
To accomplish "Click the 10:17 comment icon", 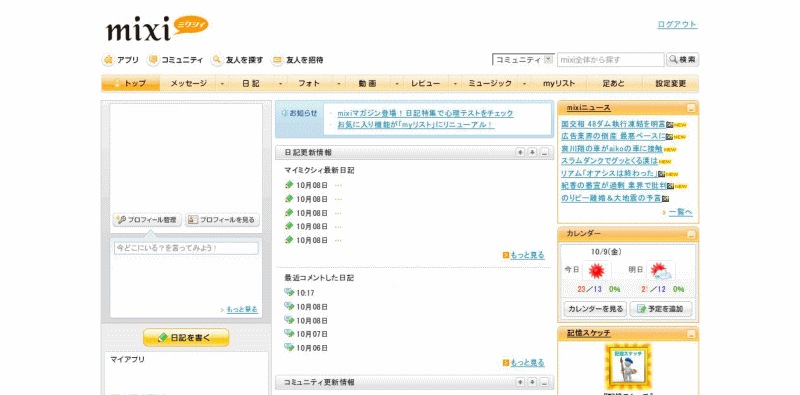I will 289,292.
